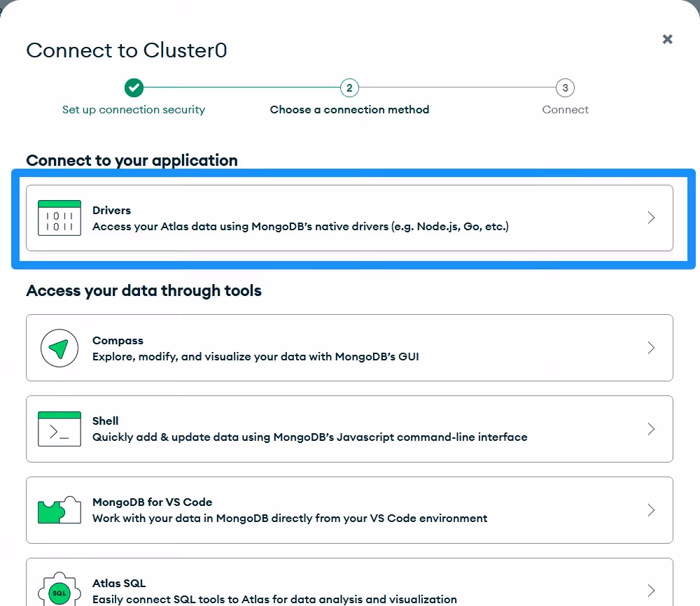Click the Drivers binary code icon
This screenshot has width=700, height=606.
pos(59,218)
